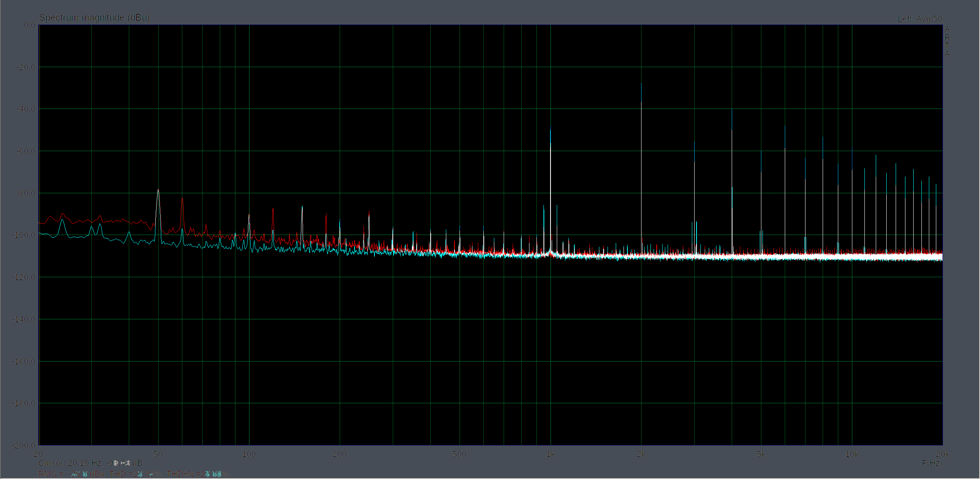The width and height of the screenshot is (980, 479).
Task: Click the 'F(Hz)' axis unit label
Action: [x=932, y=463]
